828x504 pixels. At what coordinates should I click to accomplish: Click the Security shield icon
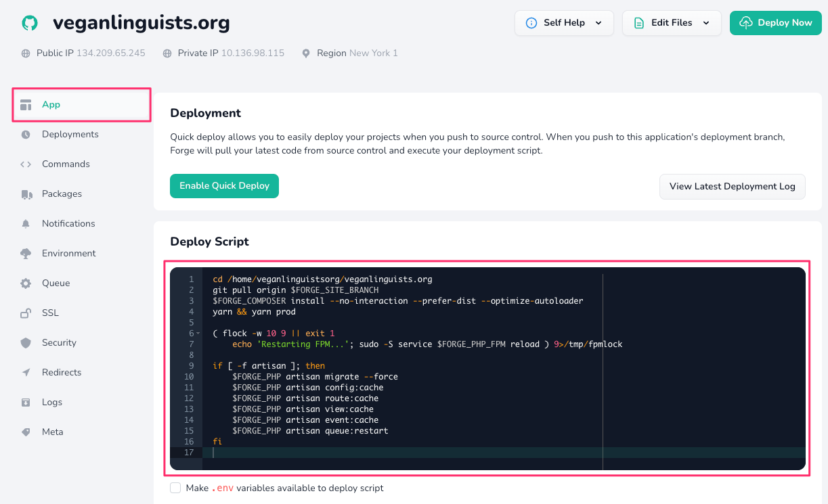pos(26,342)
